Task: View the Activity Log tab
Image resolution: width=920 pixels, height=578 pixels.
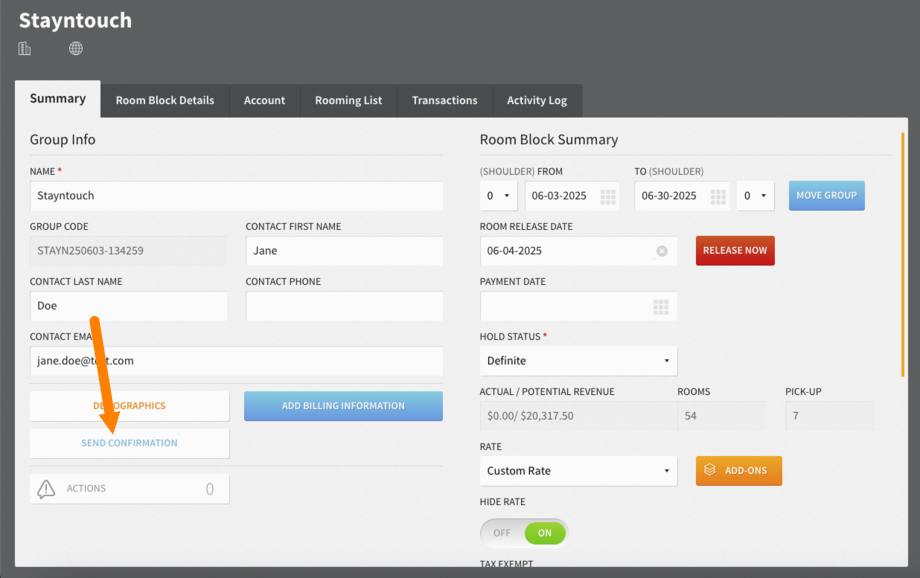Action: (537, 100)
